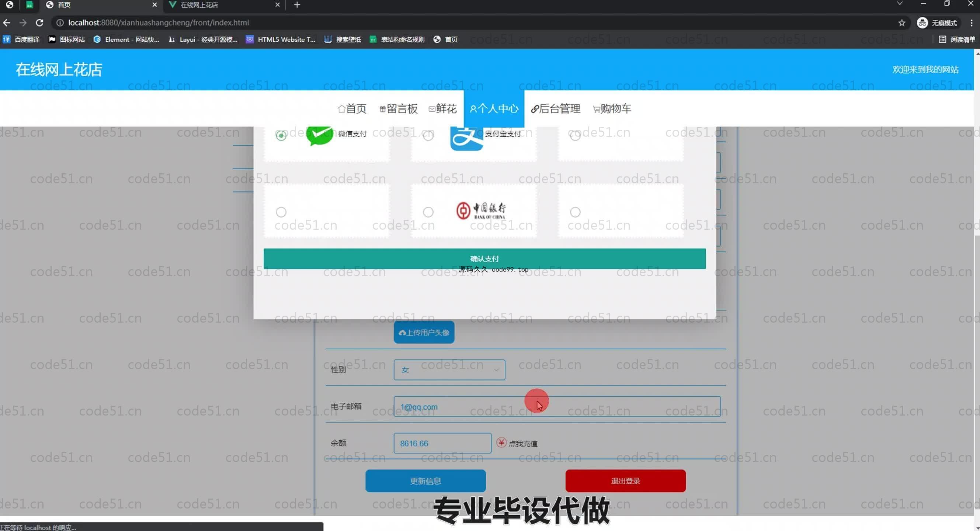Open the 购物车 navigation item
The image size is (980, 531).
612,109
